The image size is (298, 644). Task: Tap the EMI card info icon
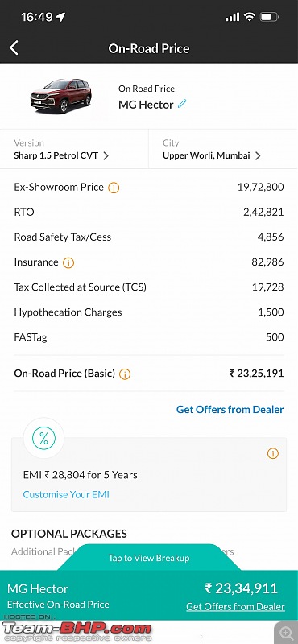click(x=272, y=453)
